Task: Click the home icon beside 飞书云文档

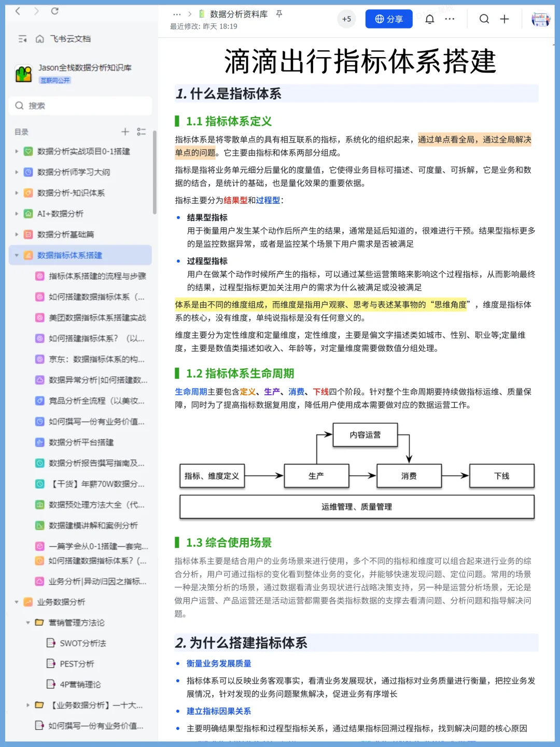Action: [x=39, y=39]
